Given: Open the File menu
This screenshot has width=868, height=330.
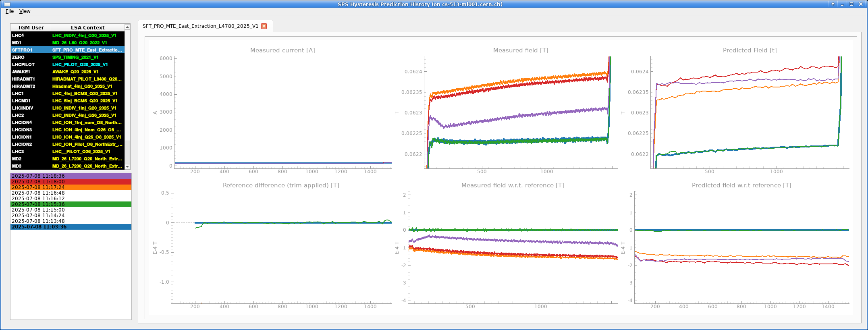Looking at the screenshot, I should coord(10,11).
